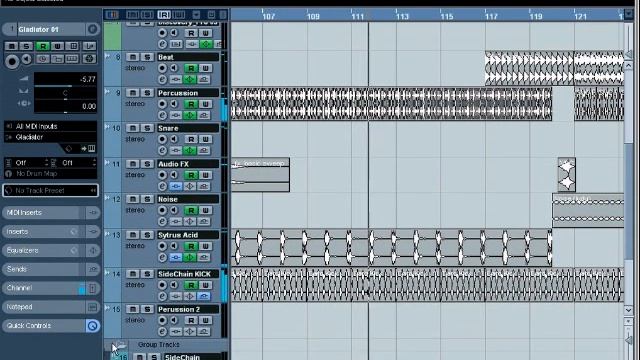Toggle Write automation on the Noise track
The height and width of the screenshot is (360, 640).
[205, 210]
